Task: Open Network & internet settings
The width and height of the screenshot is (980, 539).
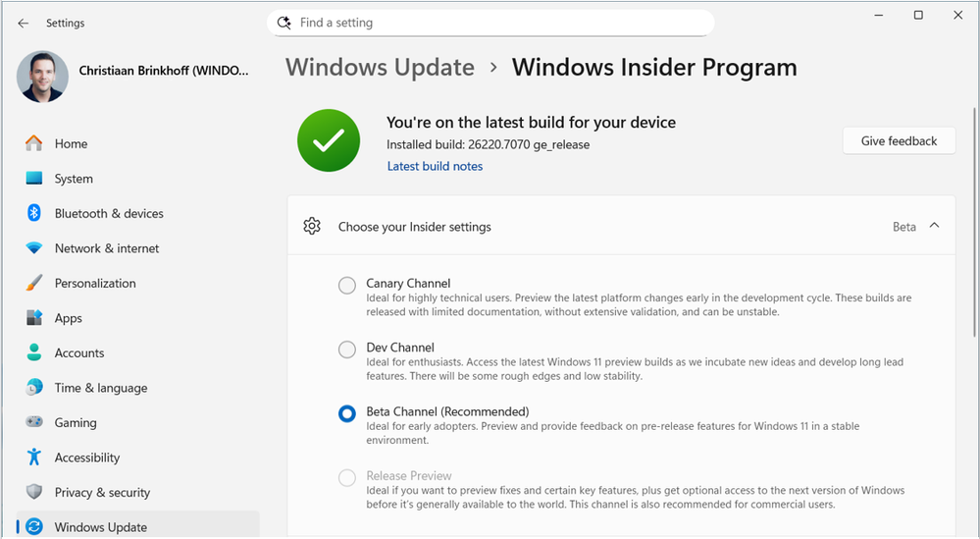Action: (137, 248)
